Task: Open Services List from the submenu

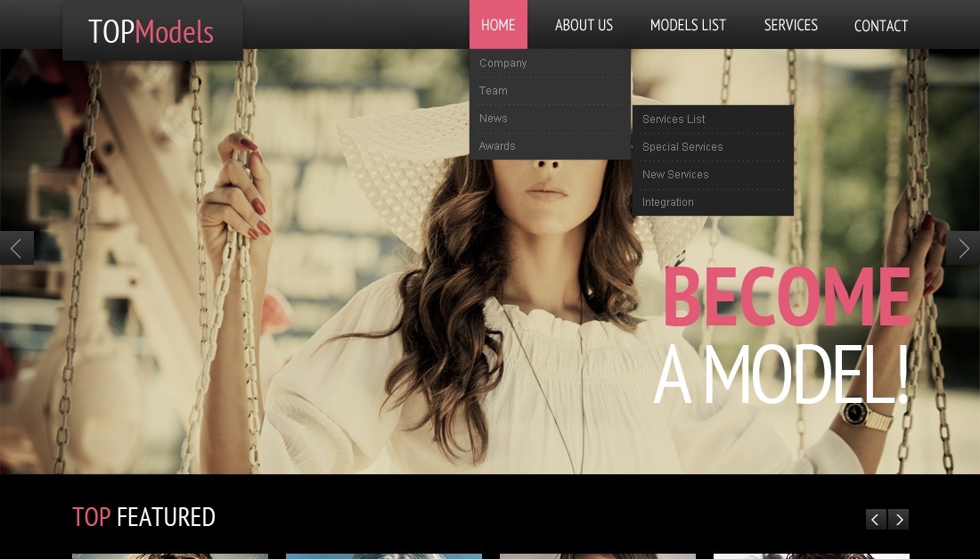Action: tap(674, 119)
